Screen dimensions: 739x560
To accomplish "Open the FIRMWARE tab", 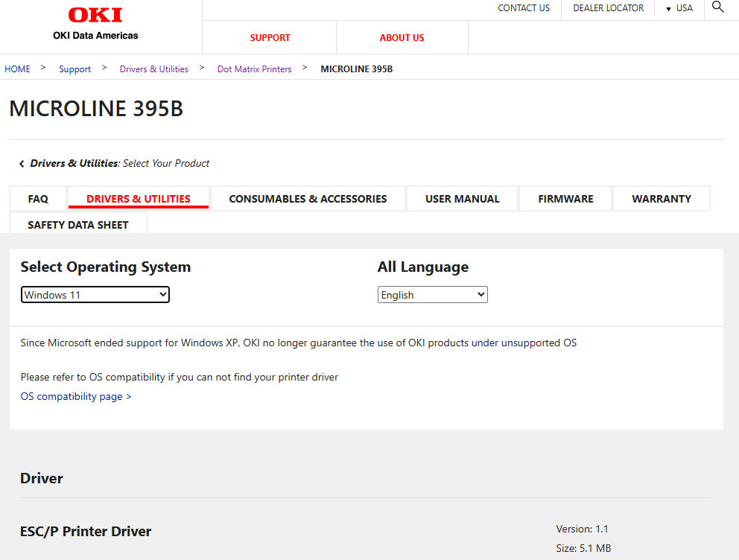I will [565, 199].
